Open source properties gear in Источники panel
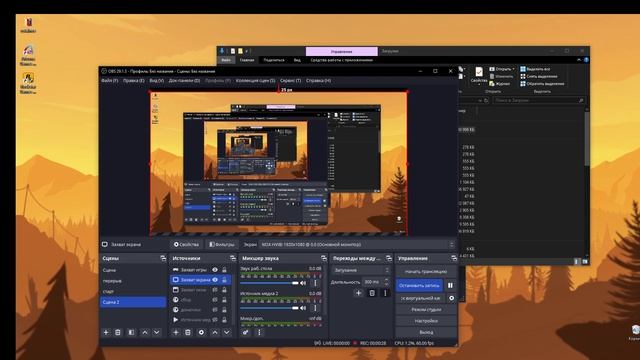The image size is (640, 360). [201, 332]
